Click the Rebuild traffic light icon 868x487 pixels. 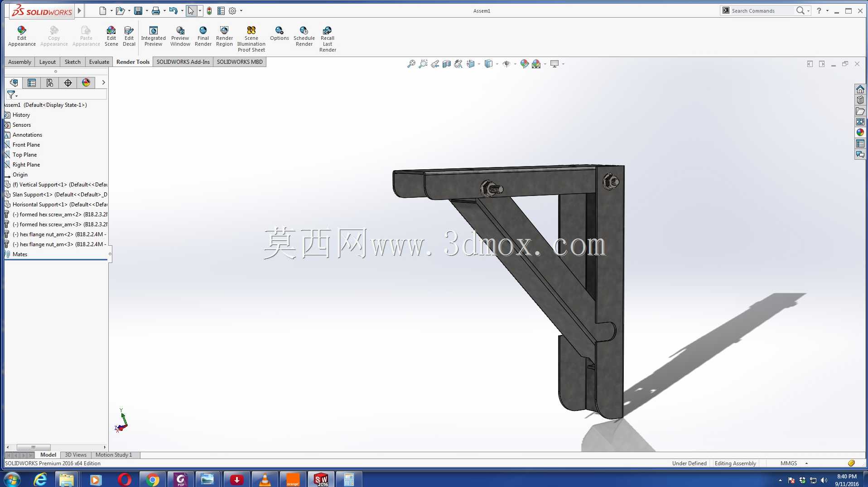tap(209, 11)
